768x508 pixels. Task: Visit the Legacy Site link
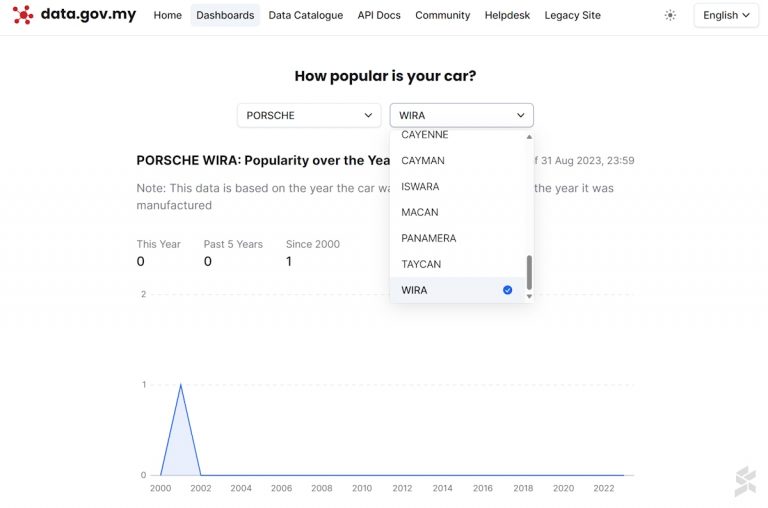coord(572,16)
